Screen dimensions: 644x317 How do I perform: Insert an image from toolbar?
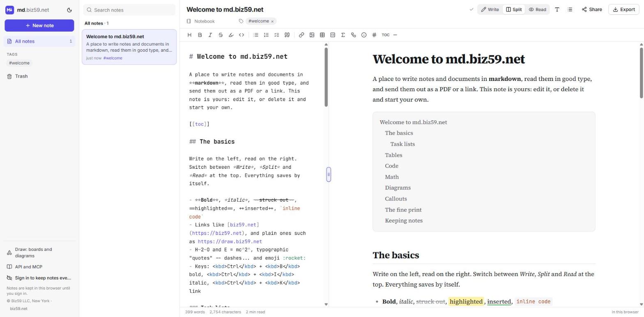(312, 35)
